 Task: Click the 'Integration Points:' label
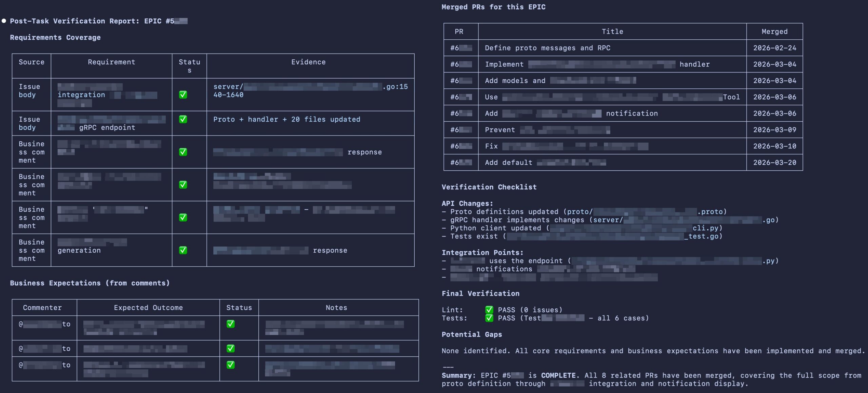[482, 252]
